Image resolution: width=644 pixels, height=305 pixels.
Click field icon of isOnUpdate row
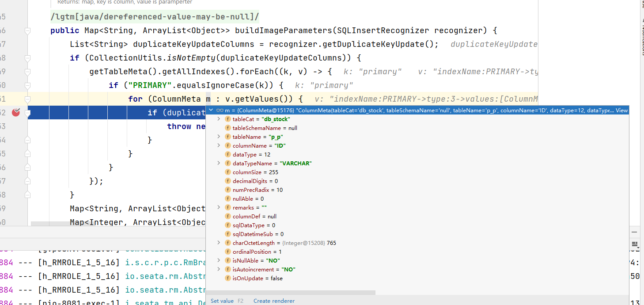[228, 278]
